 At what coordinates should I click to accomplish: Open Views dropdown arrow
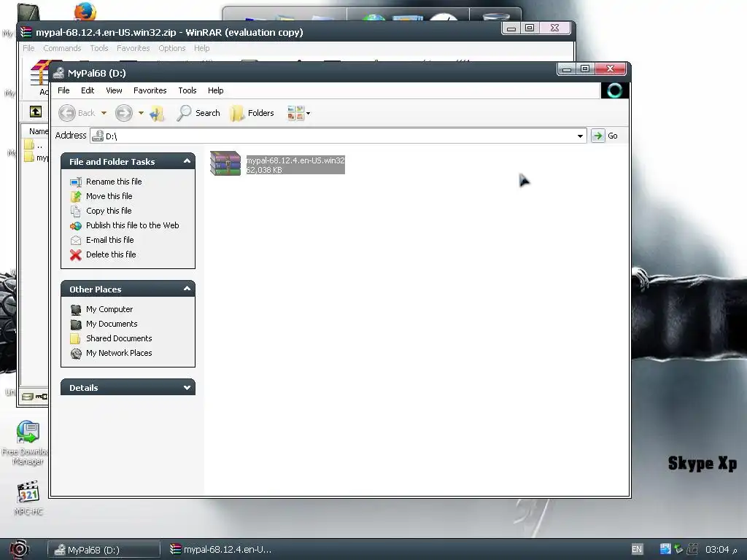coord(309,113)
